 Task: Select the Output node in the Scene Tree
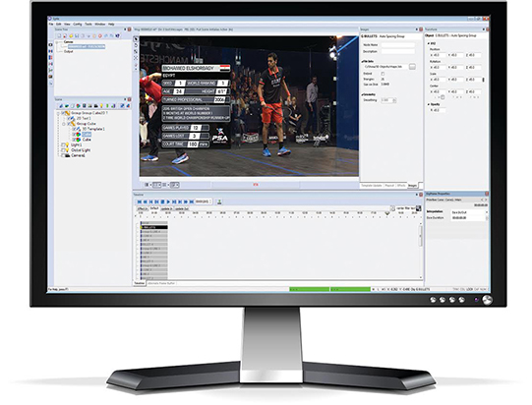tap(69, 51)
